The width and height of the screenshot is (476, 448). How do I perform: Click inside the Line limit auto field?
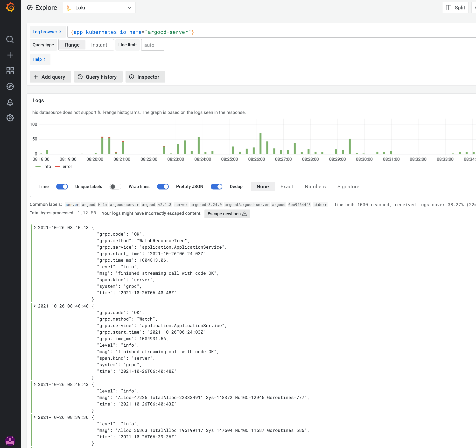coord(153,45)
